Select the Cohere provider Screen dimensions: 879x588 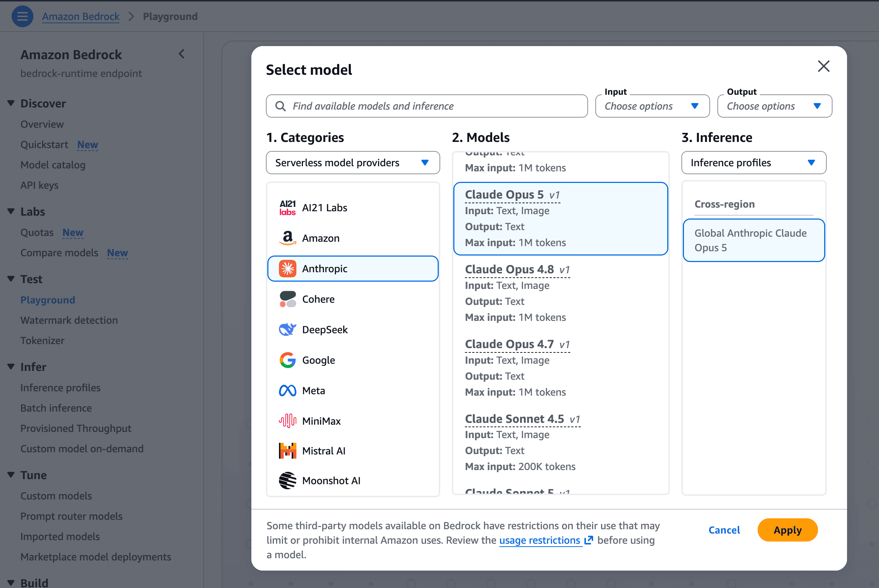pos(353,299)
